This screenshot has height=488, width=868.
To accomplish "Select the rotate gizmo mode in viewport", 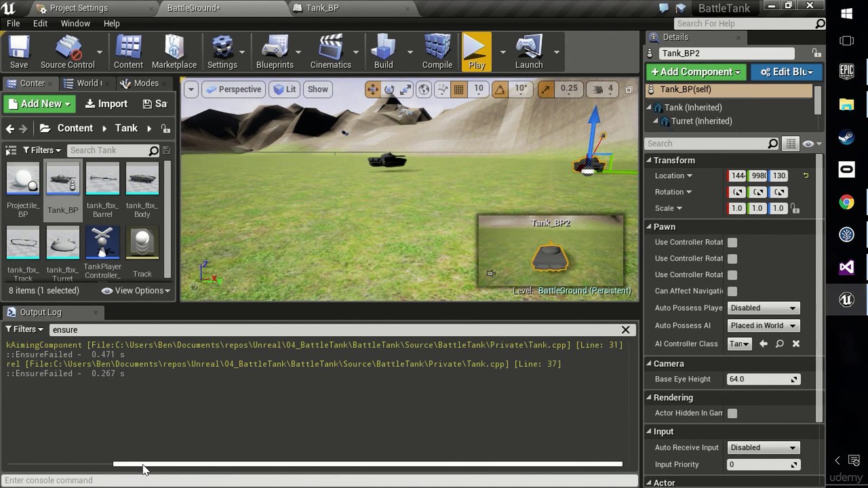I will pyautogui.click(x=389, y=89).
